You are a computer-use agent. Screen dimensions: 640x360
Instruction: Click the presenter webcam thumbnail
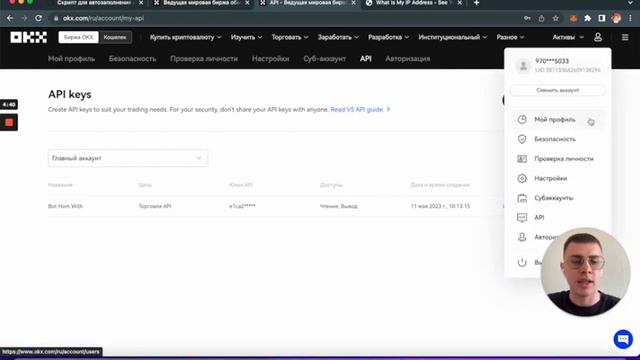coord(585,272)
